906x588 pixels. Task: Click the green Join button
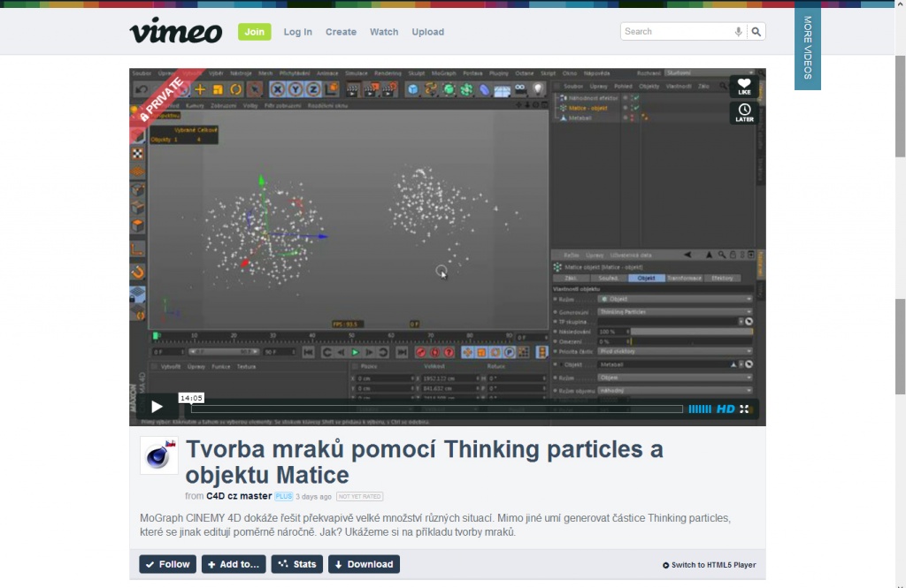(x=254, y=32)
